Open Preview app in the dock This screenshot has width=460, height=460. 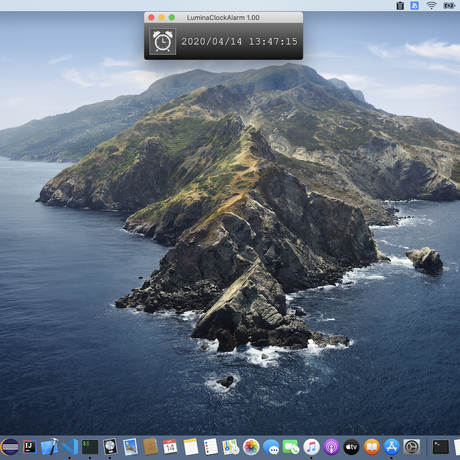[x=130, y=447]
